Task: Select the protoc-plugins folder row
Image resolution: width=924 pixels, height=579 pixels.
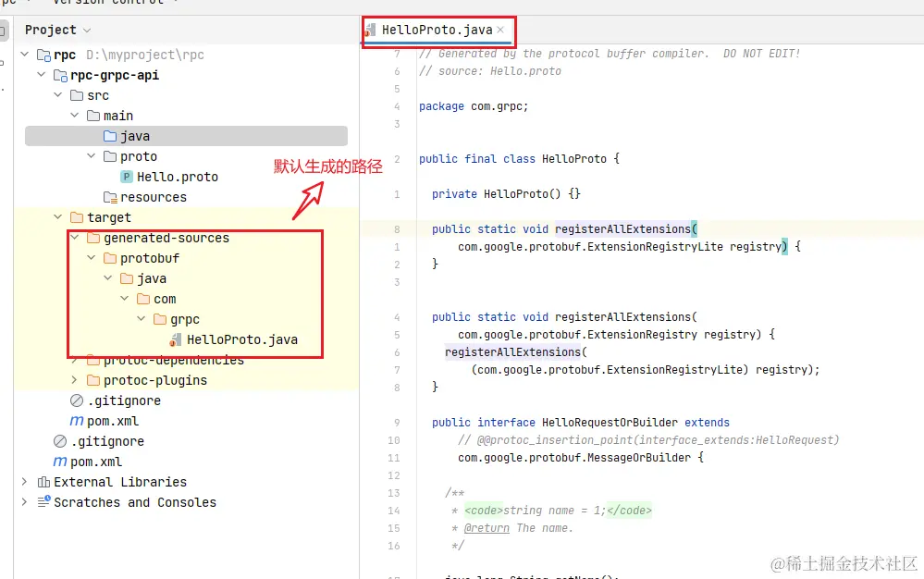Action: pos(186,380)
